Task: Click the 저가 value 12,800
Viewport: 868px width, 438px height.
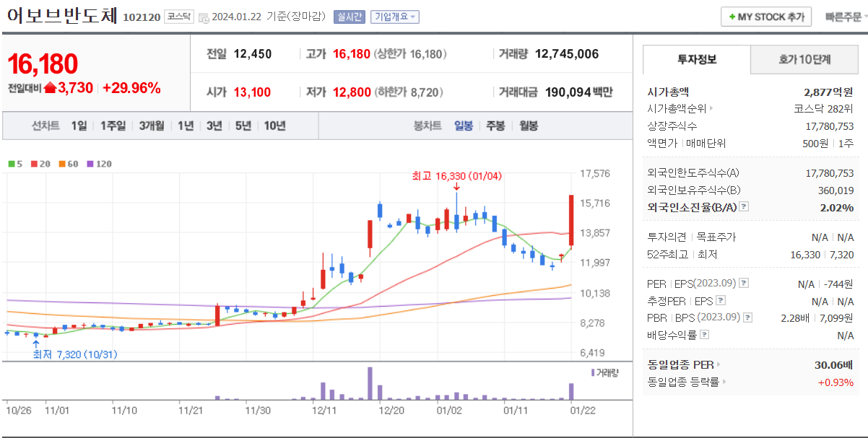Action: tap(352, 92)
